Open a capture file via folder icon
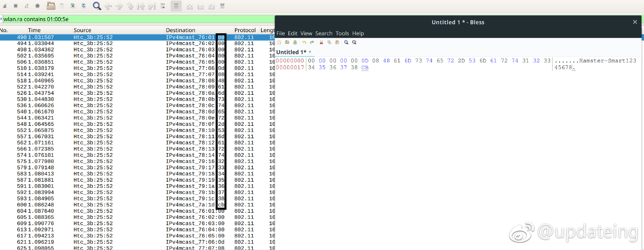The height and width of the screenshot is (250, 644). tap(51, 6)
